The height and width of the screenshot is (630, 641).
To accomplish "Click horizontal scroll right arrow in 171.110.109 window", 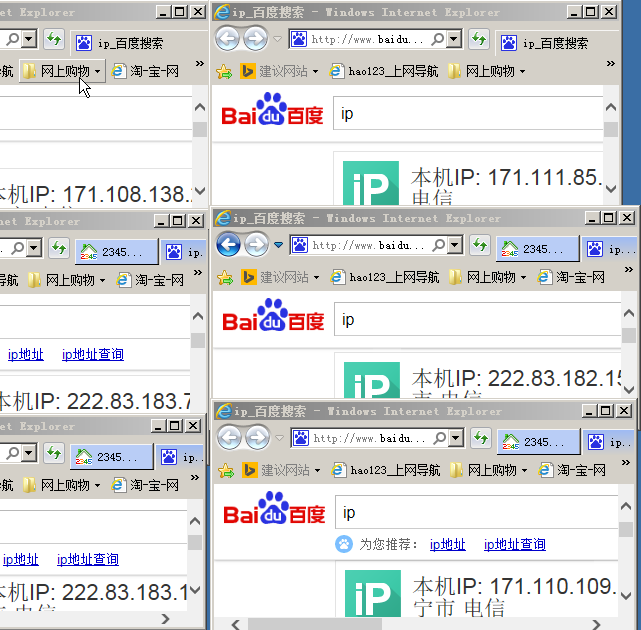I will pyautogui.click(x=596, y=624).
